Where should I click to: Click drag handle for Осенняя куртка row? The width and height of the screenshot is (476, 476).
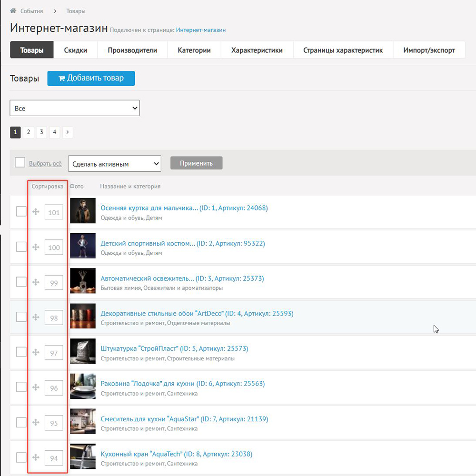pos(36,212)
